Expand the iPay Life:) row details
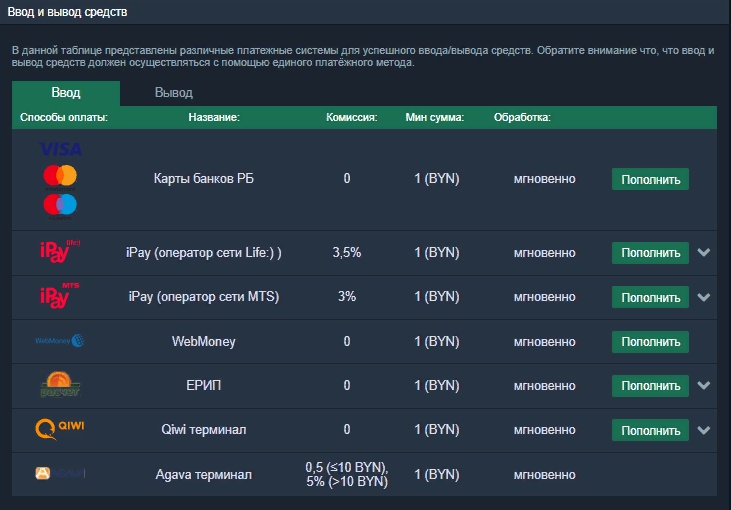The width and height of the screenshot is (731, 510). tap(703, 252)
